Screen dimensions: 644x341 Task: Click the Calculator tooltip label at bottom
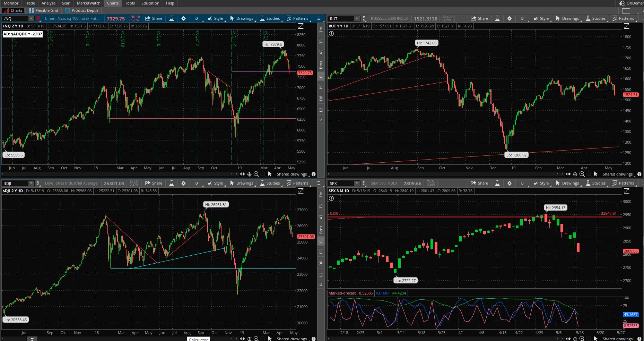198,339
